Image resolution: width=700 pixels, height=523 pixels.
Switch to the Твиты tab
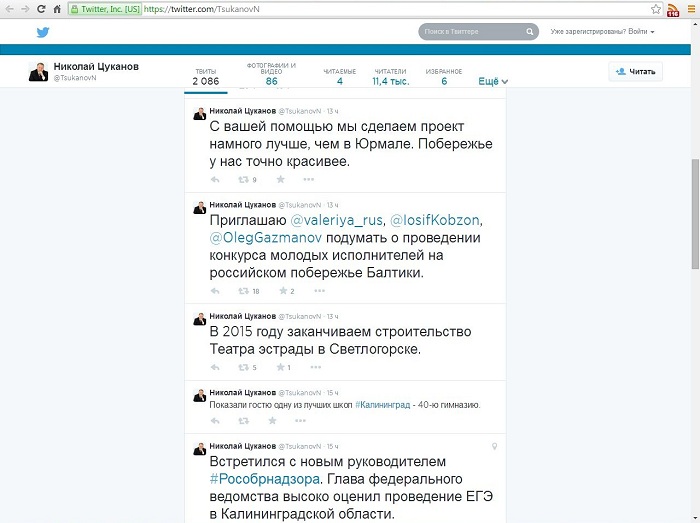click(206, 77)
